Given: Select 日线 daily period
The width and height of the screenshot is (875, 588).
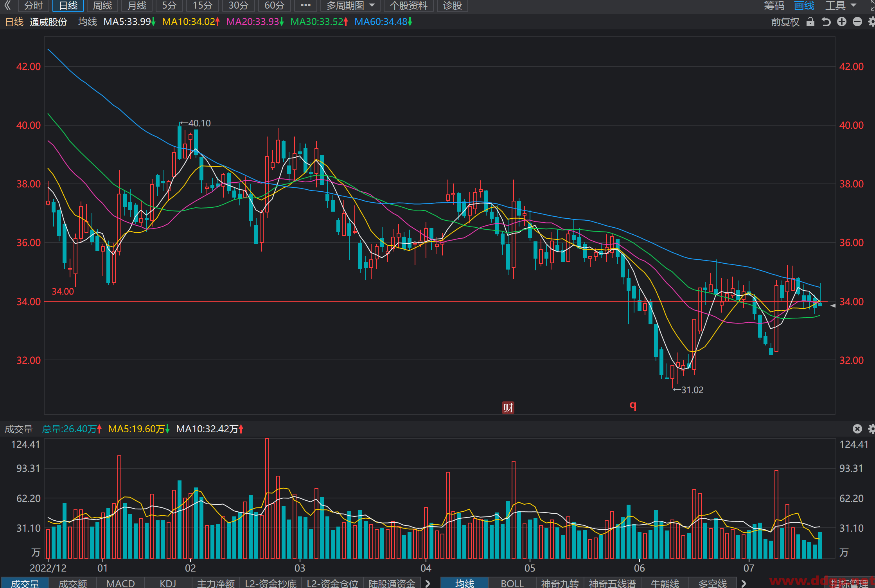Looking at the screenshot, I should point(68,5).
